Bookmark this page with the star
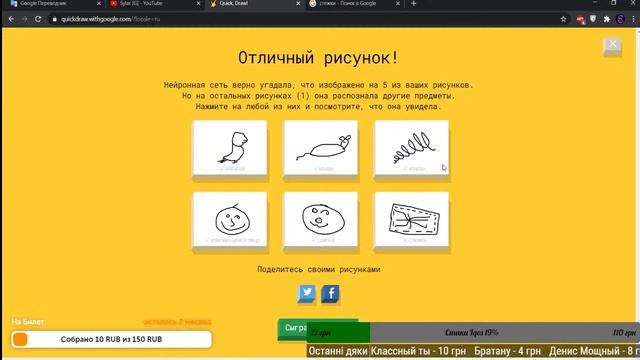Screen dimensions: 640x360 (x=563, y=19)
